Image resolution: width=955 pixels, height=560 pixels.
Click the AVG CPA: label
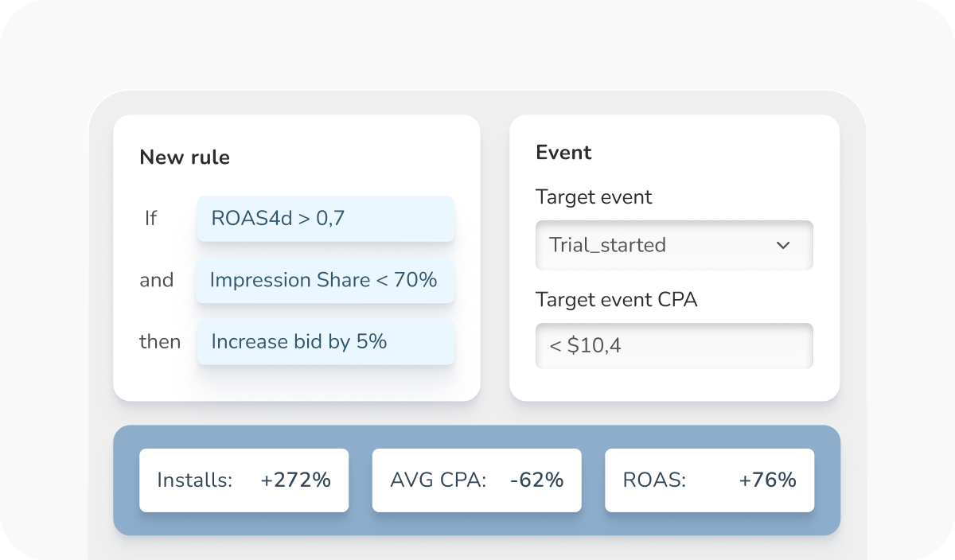point(438,480)
